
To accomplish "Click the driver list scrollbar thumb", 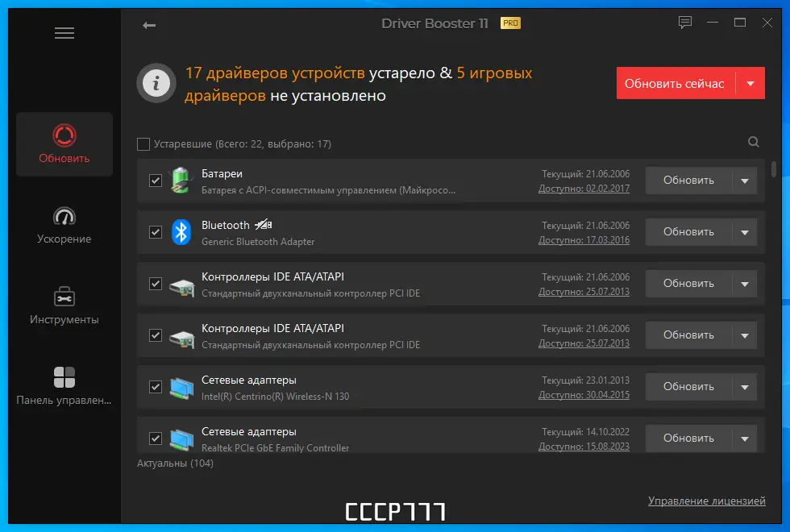I will 773,168.
